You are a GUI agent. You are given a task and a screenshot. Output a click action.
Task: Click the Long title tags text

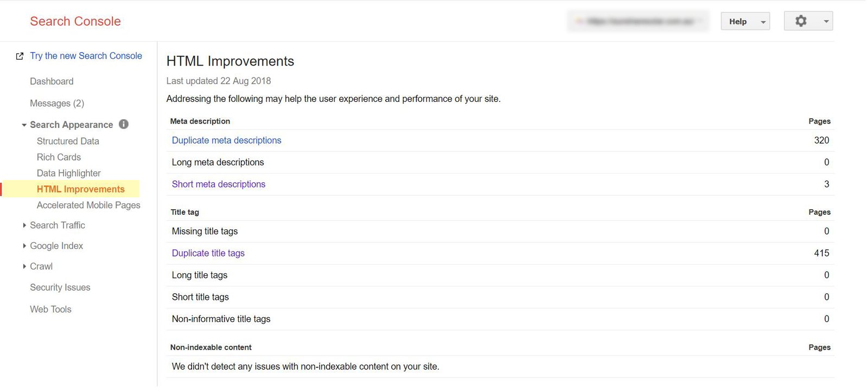coord(200,275)
